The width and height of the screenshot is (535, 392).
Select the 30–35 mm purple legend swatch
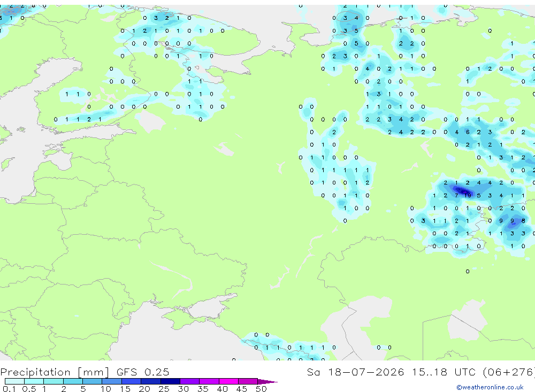coord(189,381)
